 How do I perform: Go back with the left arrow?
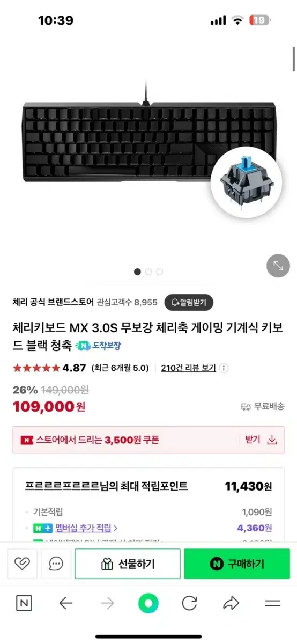(65, 604)
